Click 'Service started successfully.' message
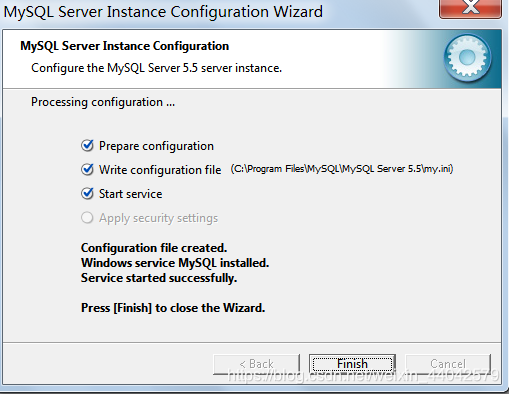The width and height of the screenshot is (509, 394). point(159,278)
